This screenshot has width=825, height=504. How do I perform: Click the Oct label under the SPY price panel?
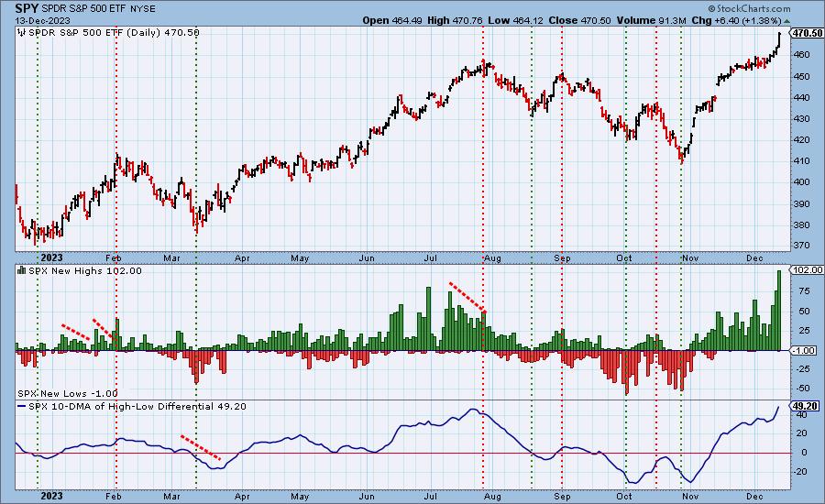click(x=624, y=258)
